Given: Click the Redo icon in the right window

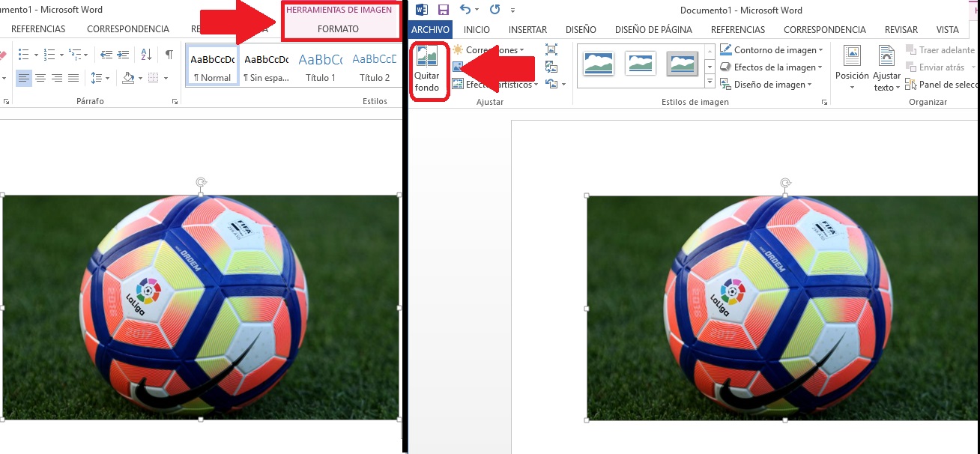Looking at the screenshot, I should [x=494, y=10].
